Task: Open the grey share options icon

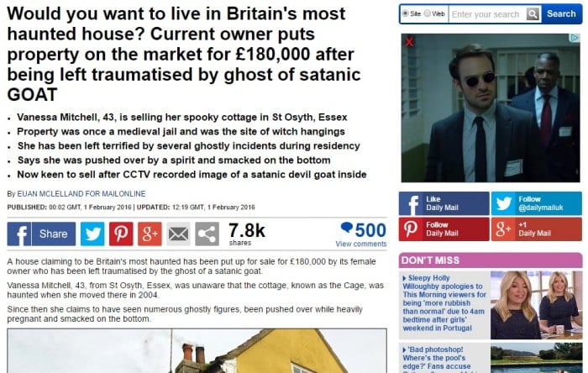Action: pos(207,234)
